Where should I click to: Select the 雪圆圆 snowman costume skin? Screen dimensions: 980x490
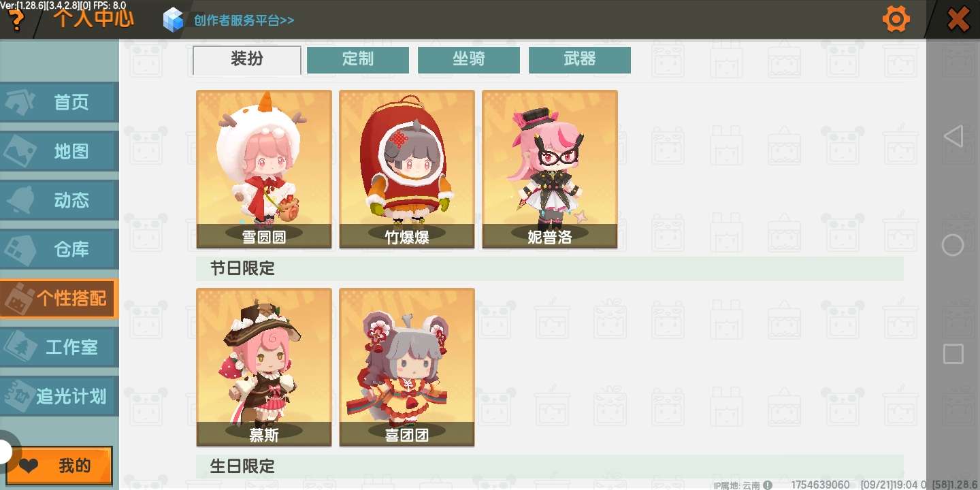pyautogui.click(x=264, y=169)
